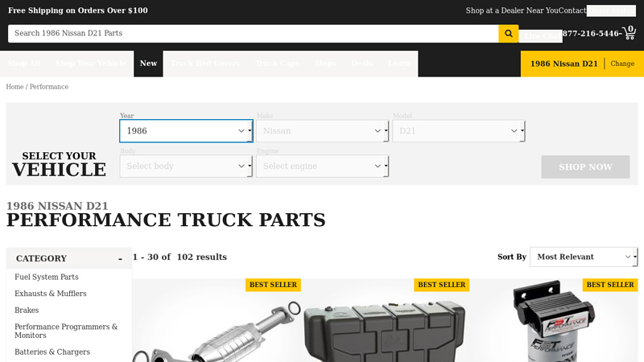Screen dimensions: 644x362
Task: Click the yellow search magnifier button
Action: (x=509, y=34)
